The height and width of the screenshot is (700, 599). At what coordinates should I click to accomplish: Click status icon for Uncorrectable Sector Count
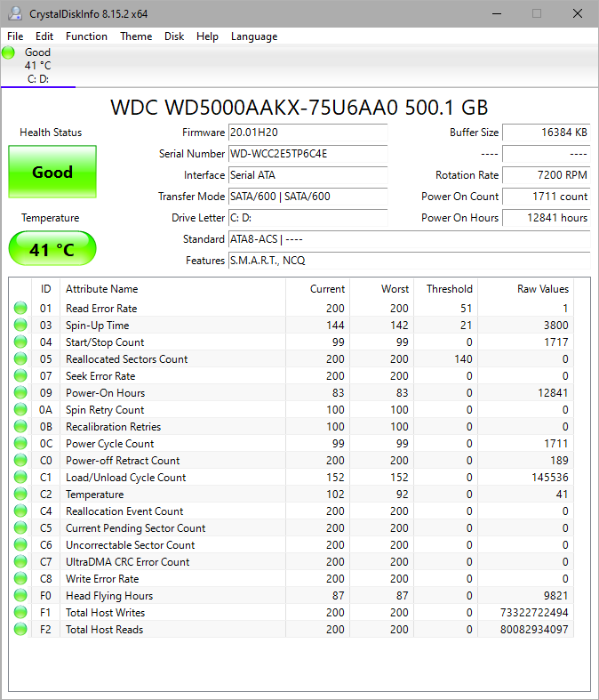pos(20,544)
